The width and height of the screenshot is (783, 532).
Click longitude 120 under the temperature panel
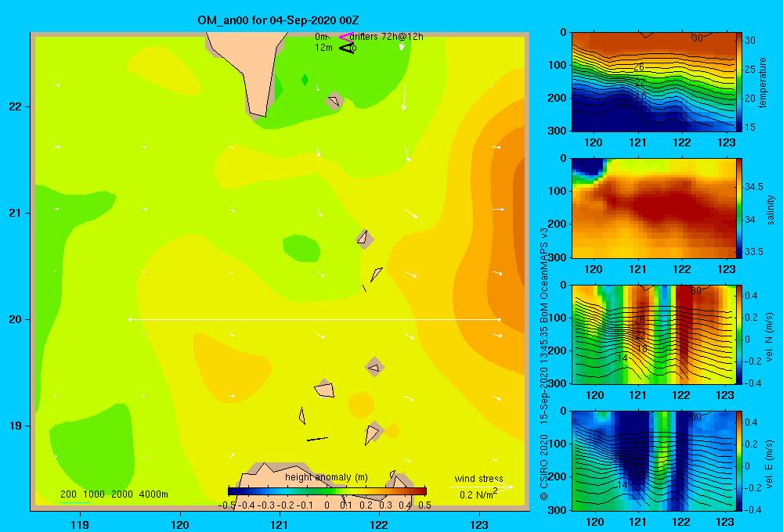(594, 142)
